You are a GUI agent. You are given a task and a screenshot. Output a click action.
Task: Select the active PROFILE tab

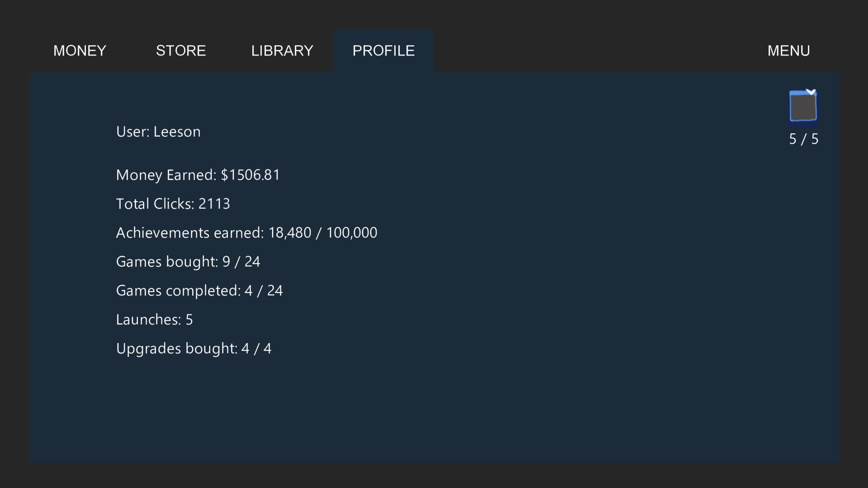point(383,51)
